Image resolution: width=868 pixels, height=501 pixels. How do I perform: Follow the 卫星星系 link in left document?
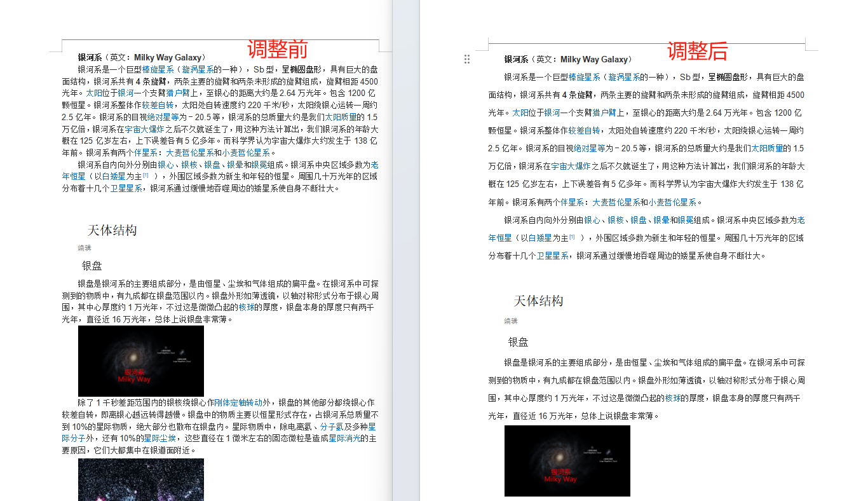[x=126, y=188]
